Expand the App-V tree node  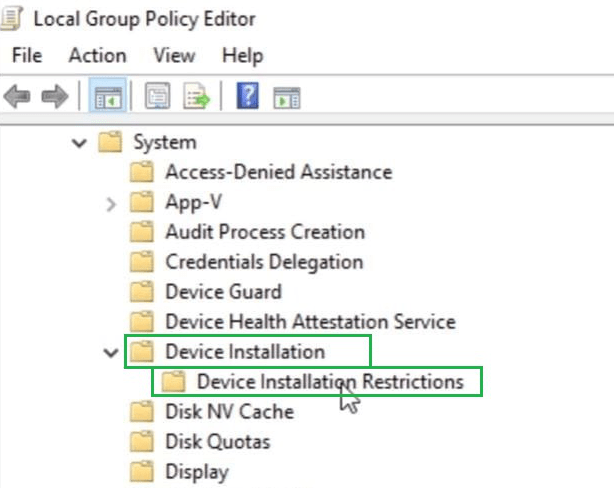click(x=111, y=203)
